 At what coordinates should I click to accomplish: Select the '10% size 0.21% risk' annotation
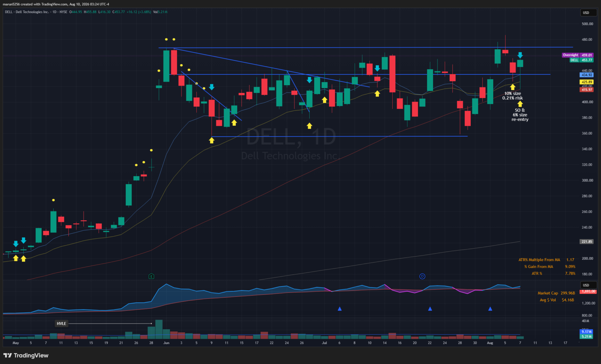pos(513,96)
